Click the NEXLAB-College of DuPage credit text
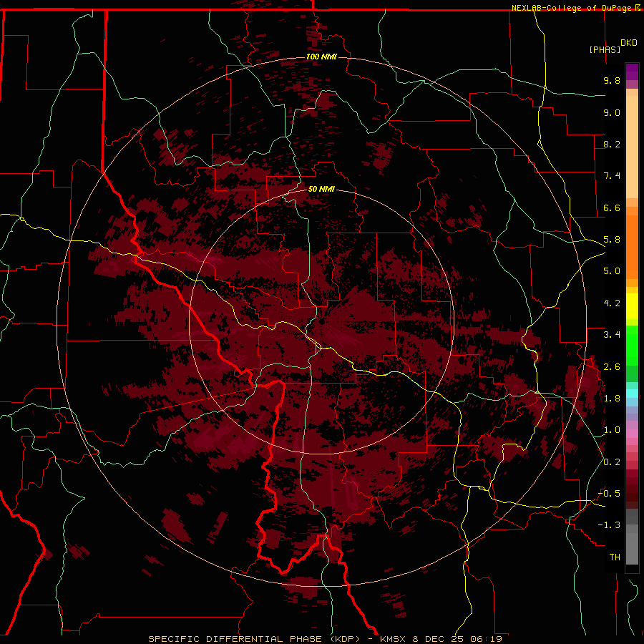The width and height of the screenshot is (644, 644). pyautogui.click(x=571, y=8)
